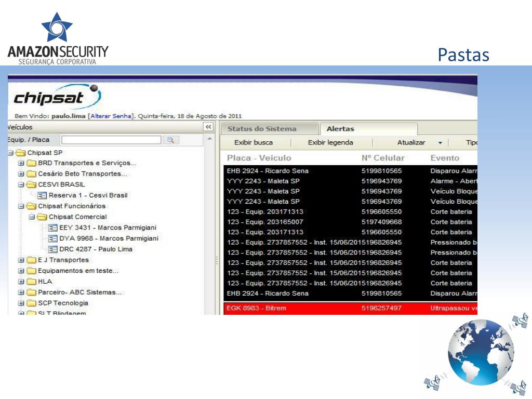Click phone number 5197409668
This screenshot has width=532, height=399.
[x=382, y=222]
